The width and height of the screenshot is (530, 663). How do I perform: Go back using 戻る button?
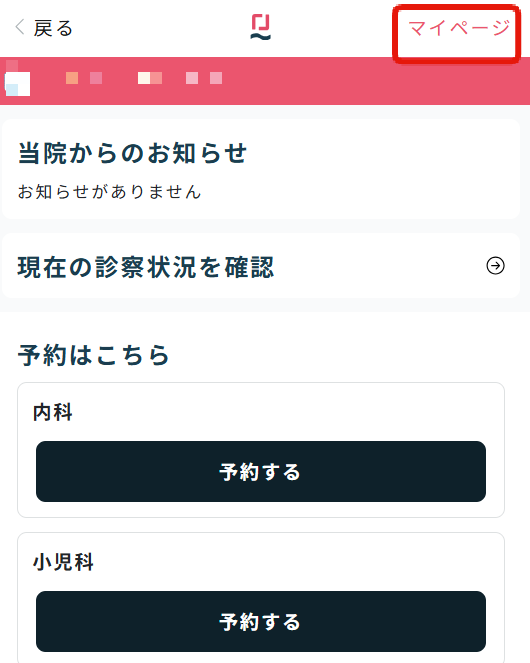pyautogui.click(x=44, y=28)
